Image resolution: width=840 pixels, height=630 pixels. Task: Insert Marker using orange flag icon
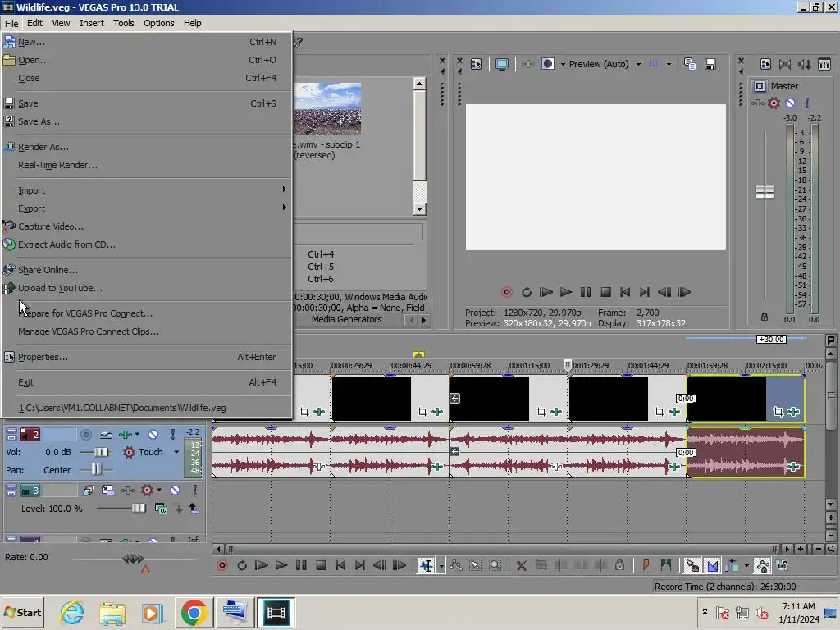tap(646, 566)
